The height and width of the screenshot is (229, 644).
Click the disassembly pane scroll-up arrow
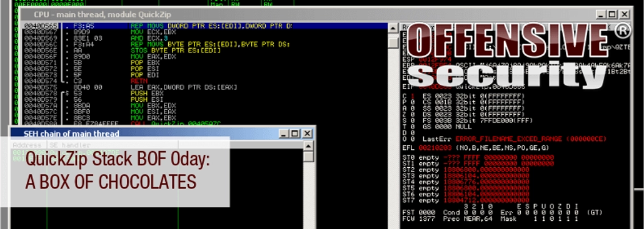pos(393,28)
